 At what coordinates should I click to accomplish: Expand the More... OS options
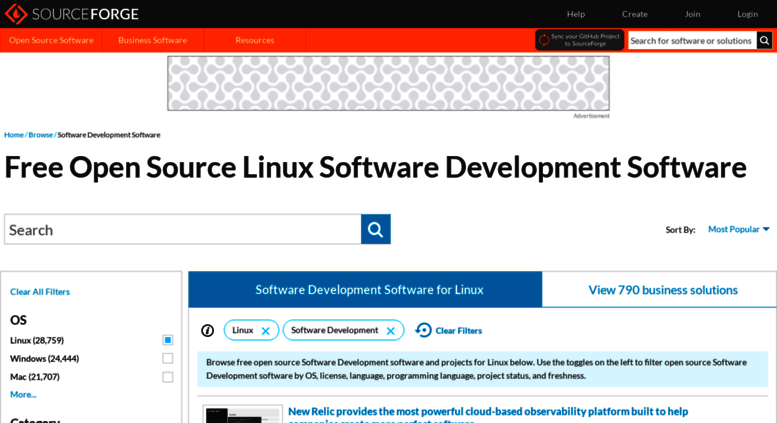point(23,395)
